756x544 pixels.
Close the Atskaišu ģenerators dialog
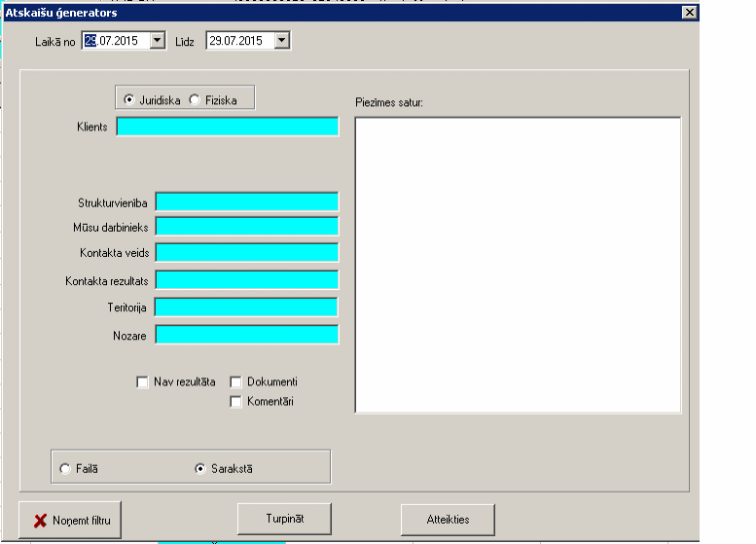point(690,12)
